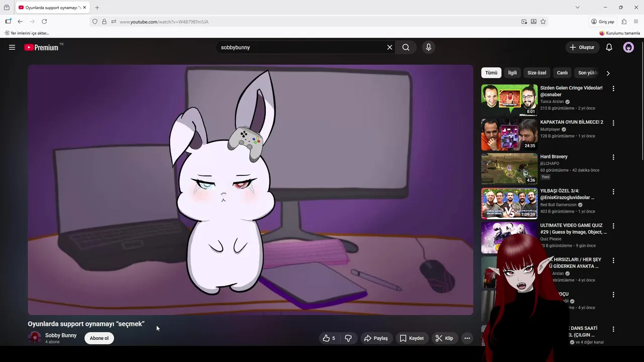Open the tracking protection shield icon
644x362 pixels.
(95, 22)
